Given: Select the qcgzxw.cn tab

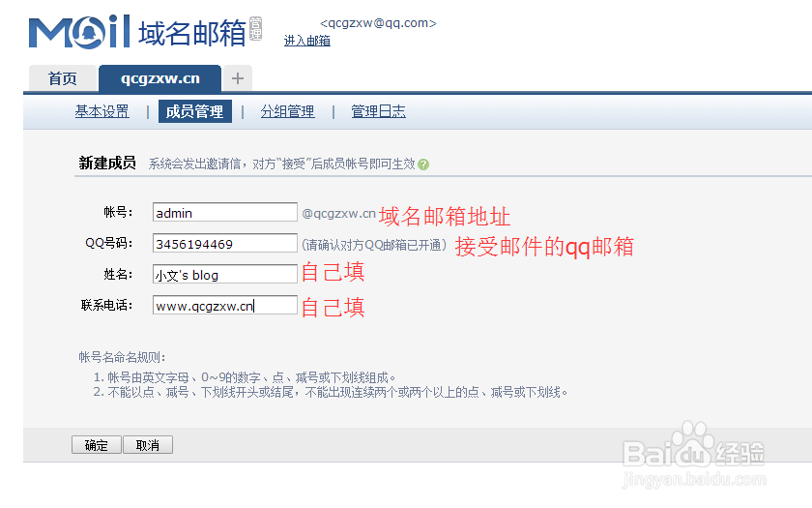Looking at the screenshot, I should pyautogui.click(x=160, y=78).
